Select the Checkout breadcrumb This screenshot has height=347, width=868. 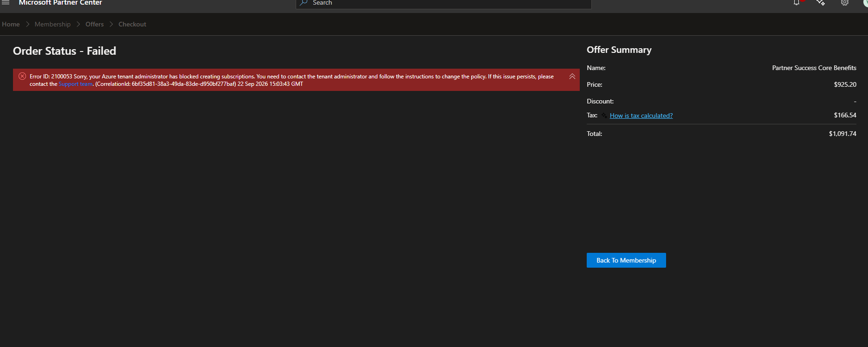[x=132, y=24]
